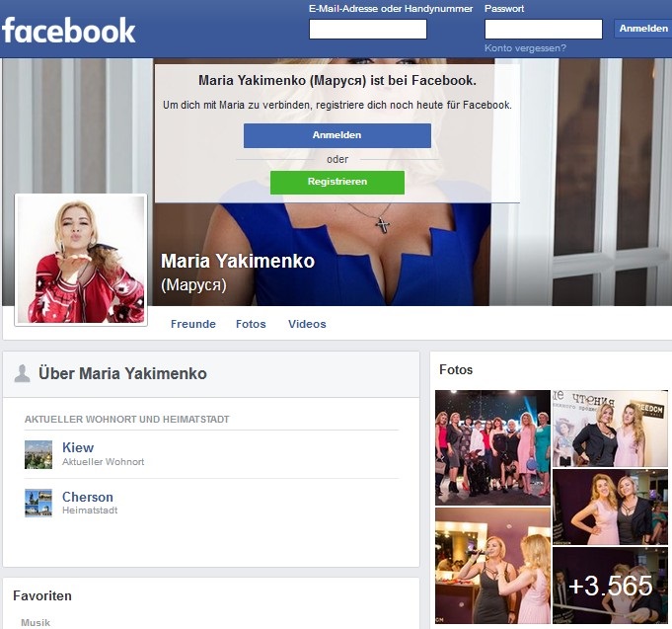
Task: Click the green Registrieren button
Action: [337, 183]
